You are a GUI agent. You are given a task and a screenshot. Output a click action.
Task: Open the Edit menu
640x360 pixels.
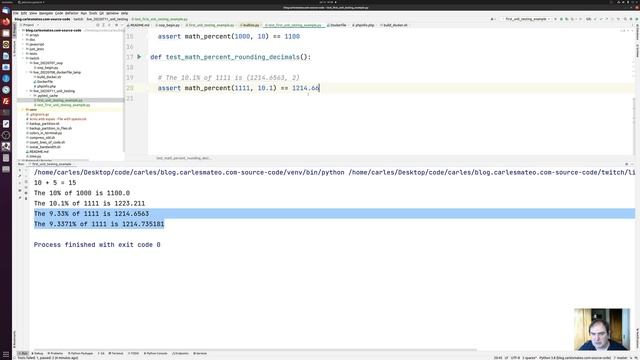click(x=24, y=13)
